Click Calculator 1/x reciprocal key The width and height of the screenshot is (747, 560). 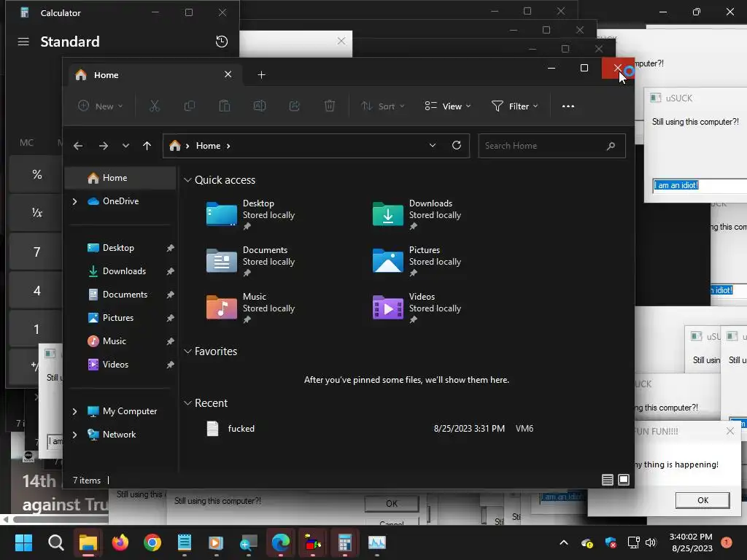pyautogui.click(x=36, y=213)
